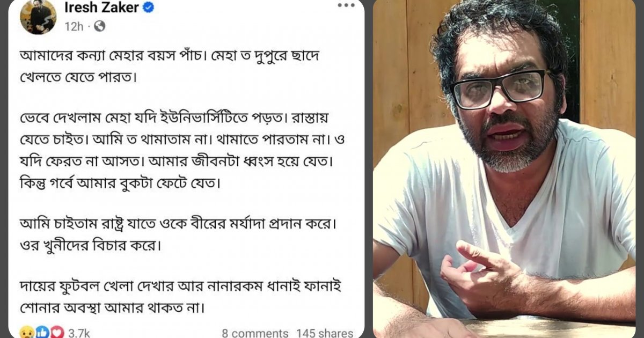Click the sad face reaction icon
The width and height of the screenshot is (644, 338).
point(27,332)
